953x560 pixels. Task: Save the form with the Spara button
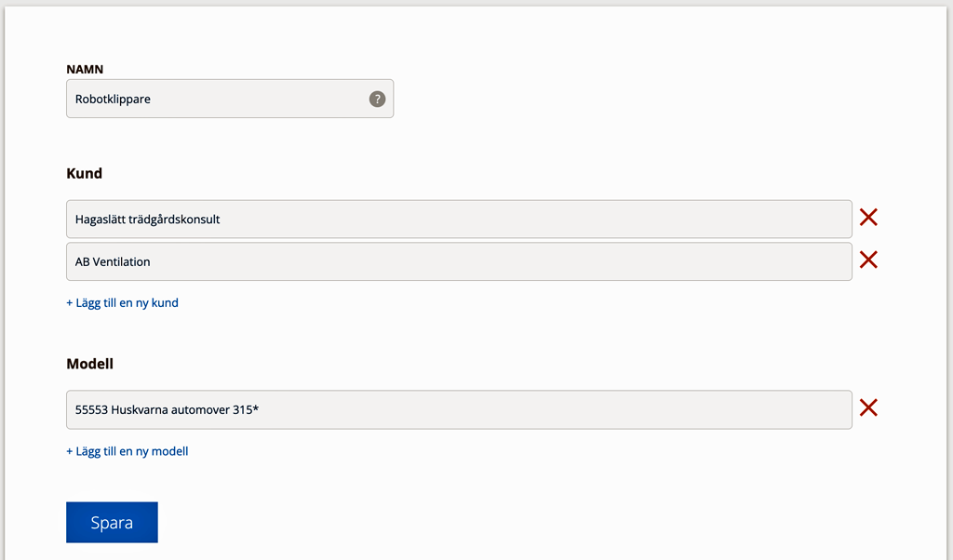[x=112, y=523]
